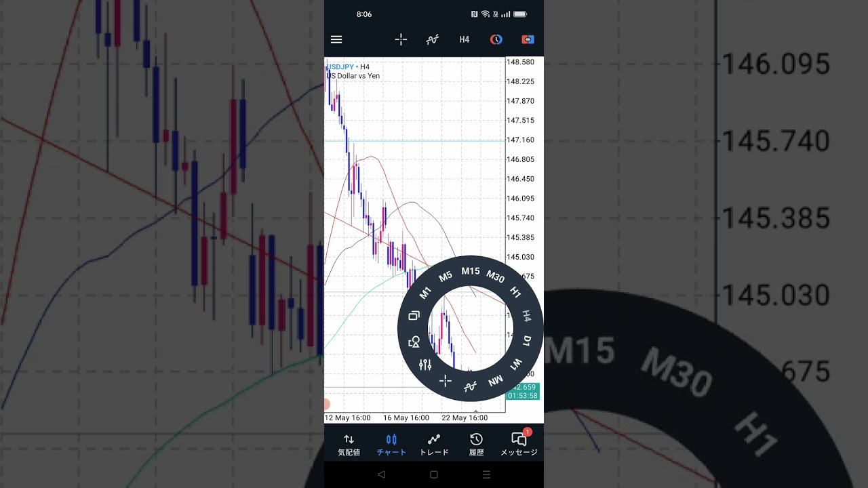Switch to the 気配値 quotes tab
The height and width of the screenshot is (488, 868).
coord(349,445)
